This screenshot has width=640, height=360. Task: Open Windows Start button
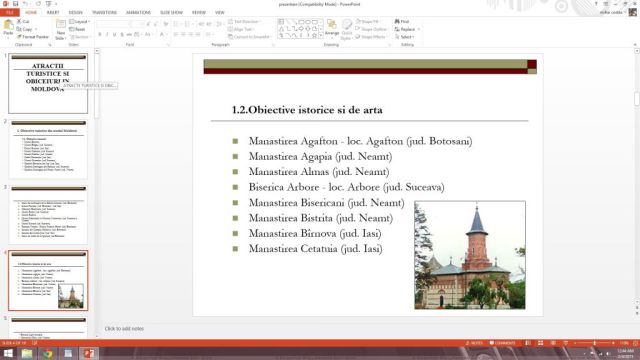point(8,353)
